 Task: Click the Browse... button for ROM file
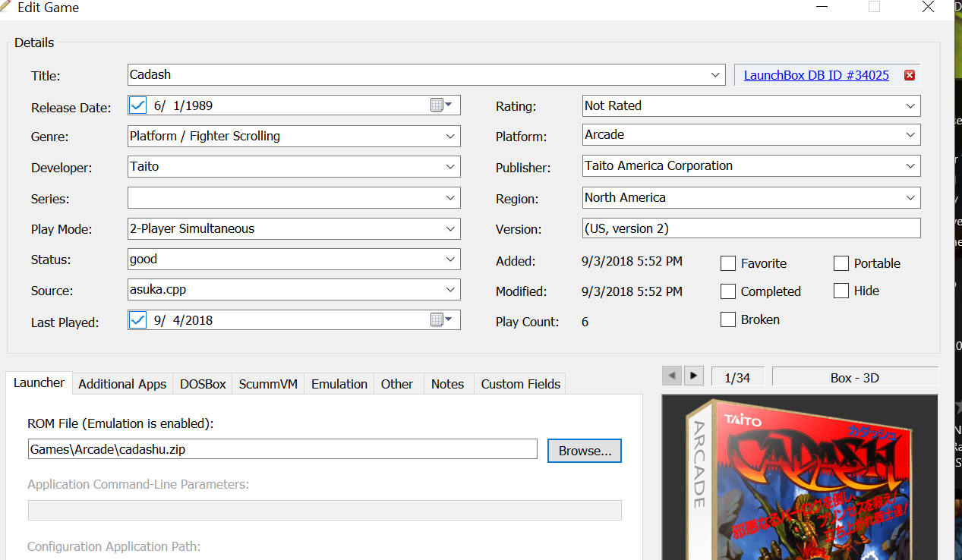pyautogui.click(x=585, y=451)
